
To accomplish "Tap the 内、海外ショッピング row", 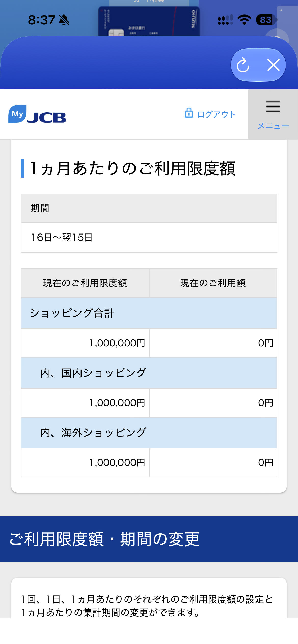I will (x=149, y=433).
